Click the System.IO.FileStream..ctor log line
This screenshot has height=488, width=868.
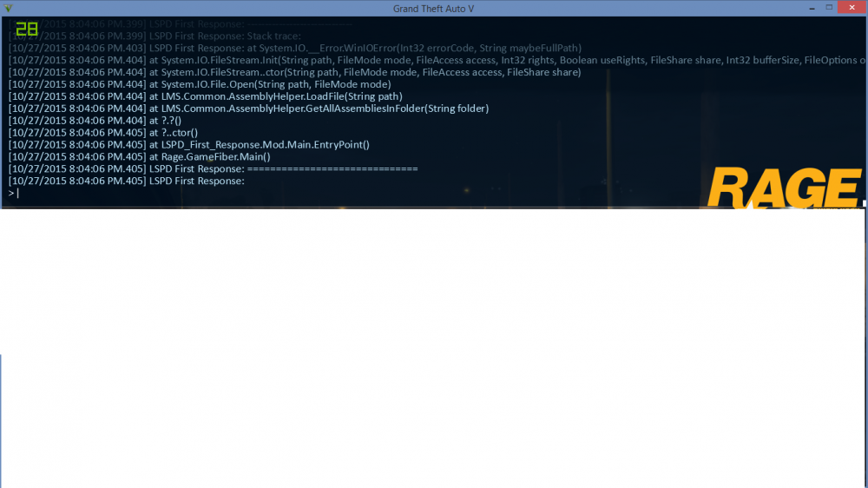(294, 73)
